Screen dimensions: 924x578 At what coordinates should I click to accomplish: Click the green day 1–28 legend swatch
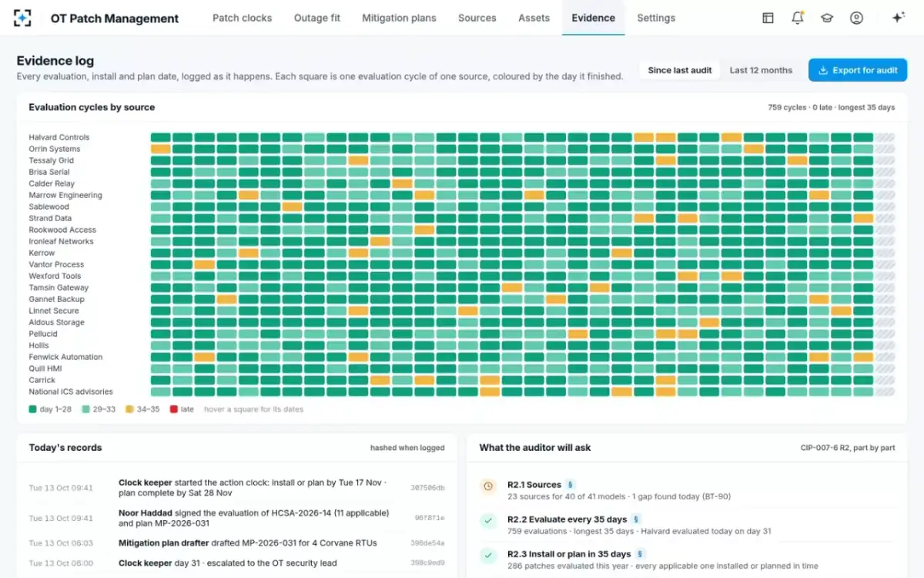pyautogui.click(x=33, y=409)
